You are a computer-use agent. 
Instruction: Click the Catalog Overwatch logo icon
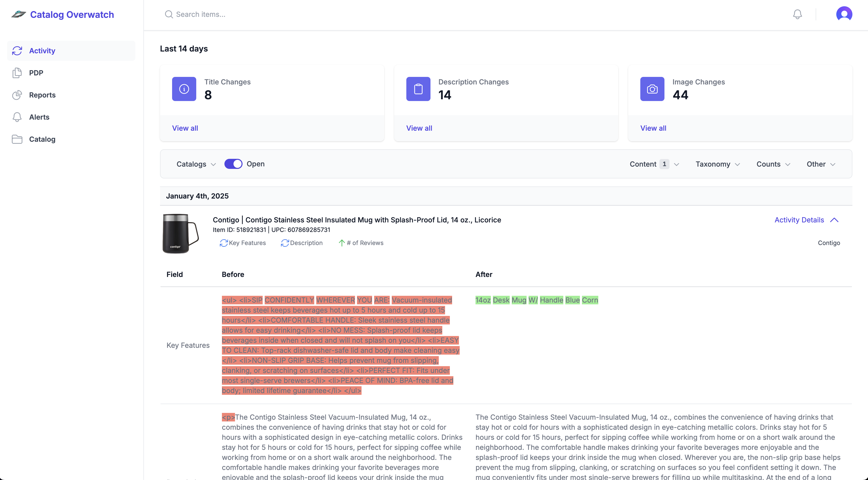(x=19, y=15)
